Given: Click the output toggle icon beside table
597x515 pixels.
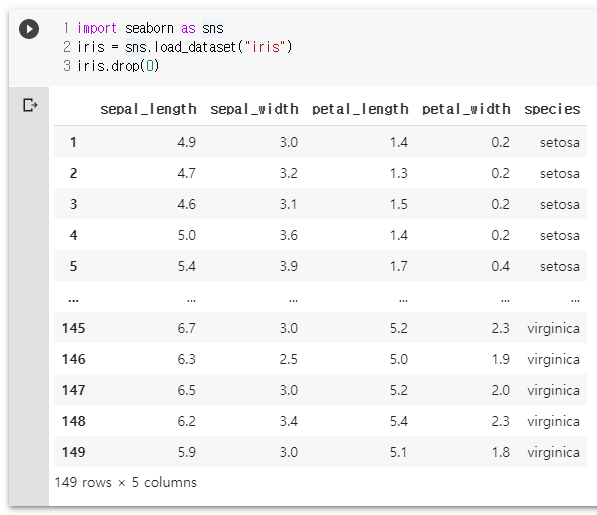Looking at the screenshot, I should [x=30, y=105].
